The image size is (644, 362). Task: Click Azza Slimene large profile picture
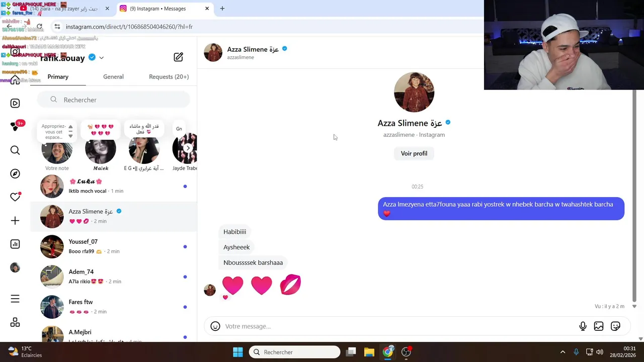414,92
